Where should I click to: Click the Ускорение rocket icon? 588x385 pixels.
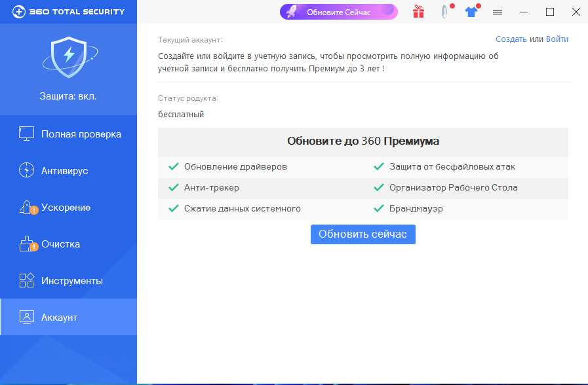[27, 207]
